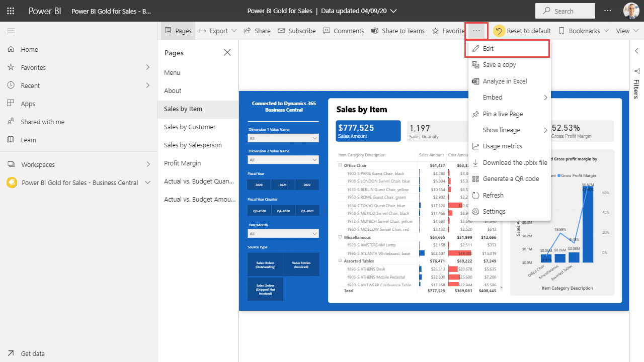Open Bookmarks dropdown

click(x=584, y=31)
